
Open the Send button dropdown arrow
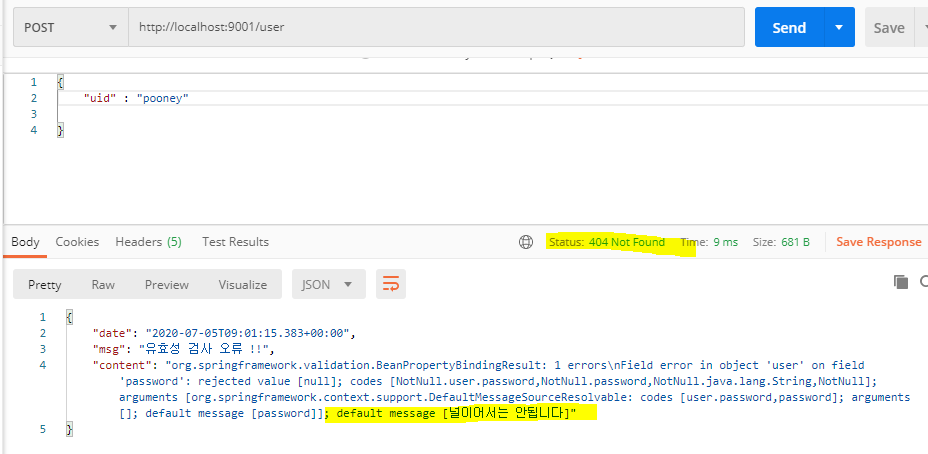[x=839, y=27]
